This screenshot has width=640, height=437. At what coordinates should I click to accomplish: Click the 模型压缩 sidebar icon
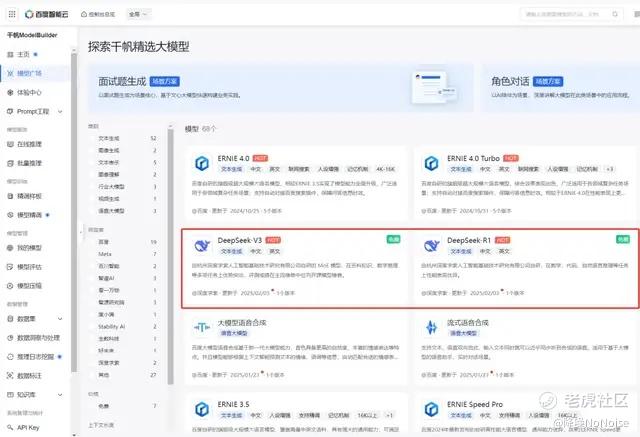pos(10,286)
